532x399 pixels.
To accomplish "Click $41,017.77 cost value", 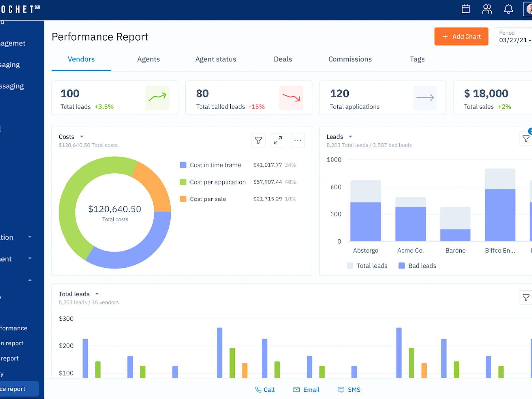I will (x=267, y=165).
